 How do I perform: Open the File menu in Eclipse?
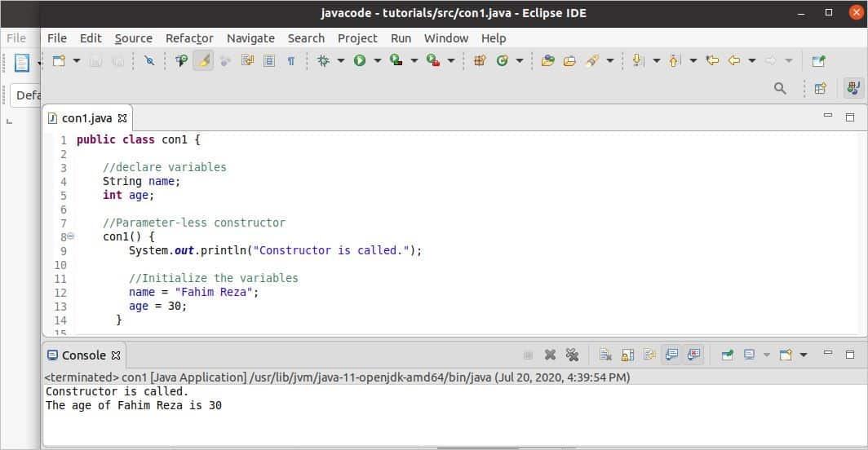click(57, 38)
